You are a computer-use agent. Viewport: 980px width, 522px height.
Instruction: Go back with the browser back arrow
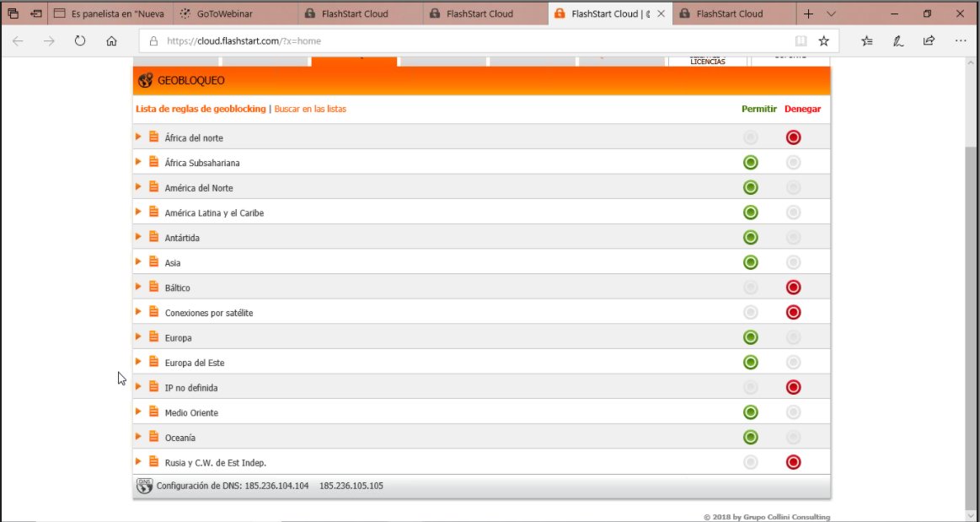18,41
